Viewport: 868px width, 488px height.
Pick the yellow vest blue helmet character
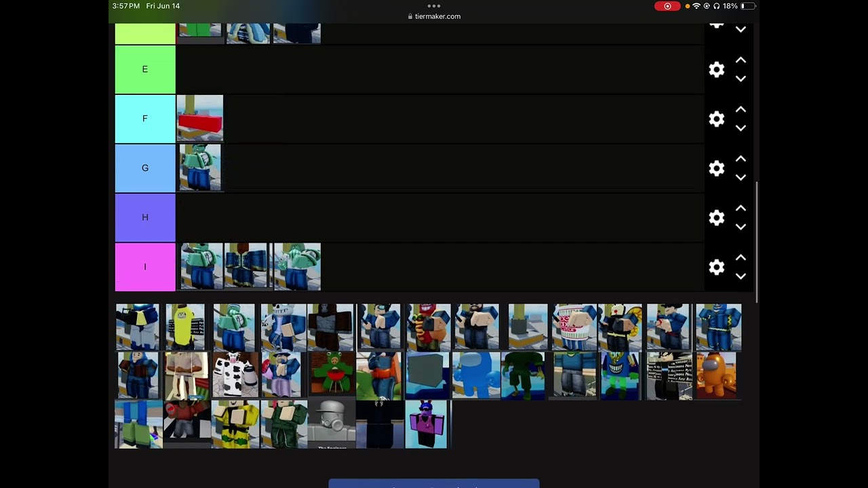pos(138,327)
